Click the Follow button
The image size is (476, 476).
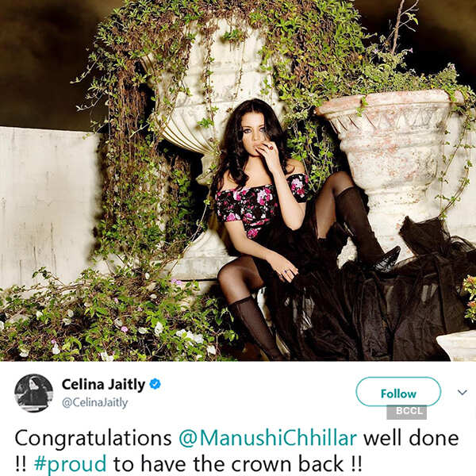pos(398,392)
